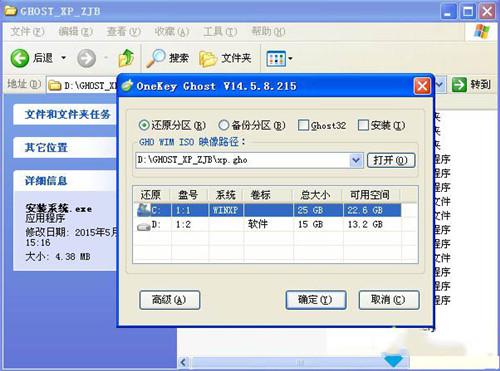Click the horizontal scrollbar left arrow
Screen dimensions: 500x371
184,362
